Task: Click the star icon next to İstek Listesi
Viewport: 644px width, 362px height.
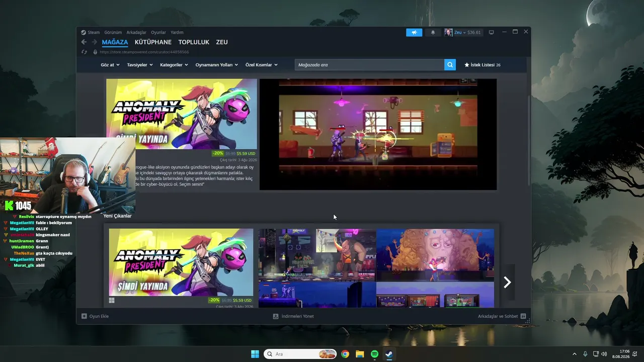Action: (x=466, y=65)
